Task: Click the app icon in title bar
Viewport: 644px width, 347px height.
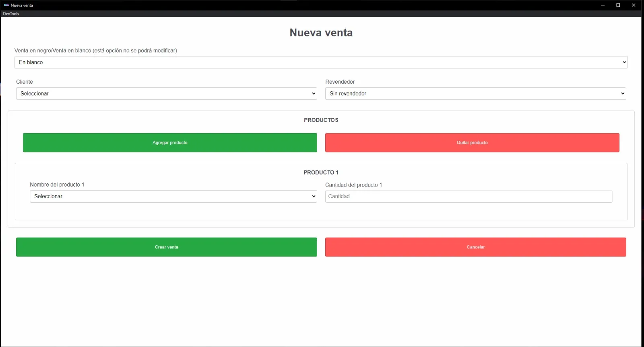Action: pos(6,5)
